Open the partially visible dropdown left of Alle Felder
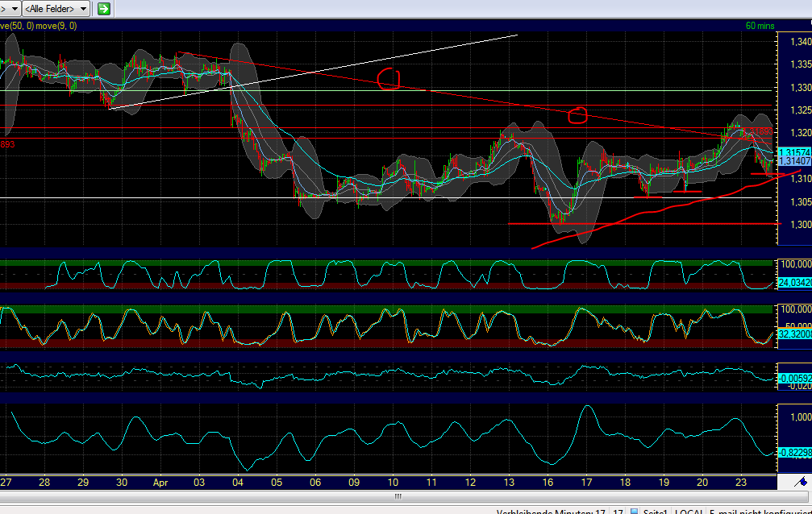The height and width of the screenshot is (514, 812). click(10, 8)
